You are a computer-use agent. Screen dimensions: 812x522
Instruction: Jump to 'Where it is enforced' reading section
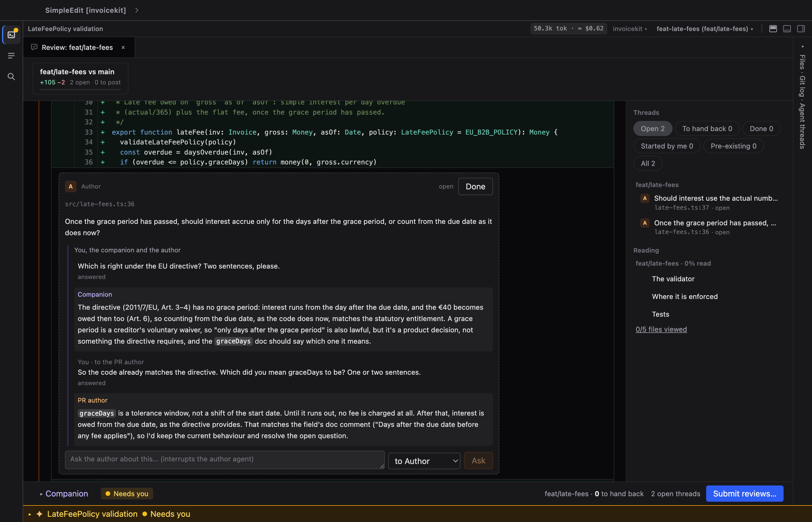click(x=685, y=296)
